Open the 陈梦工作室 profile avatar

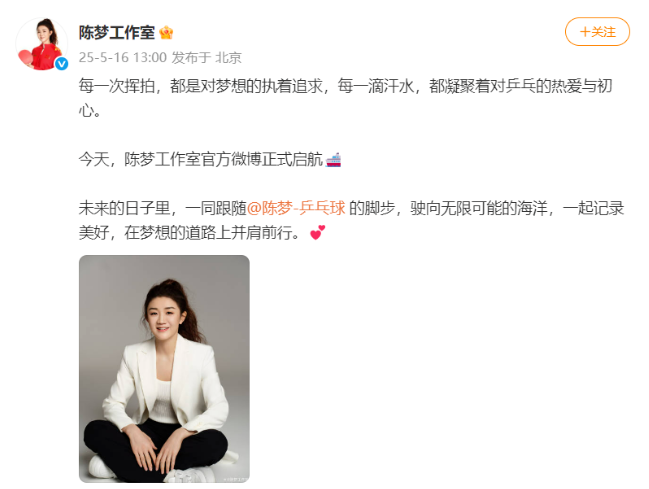point(42,43)
